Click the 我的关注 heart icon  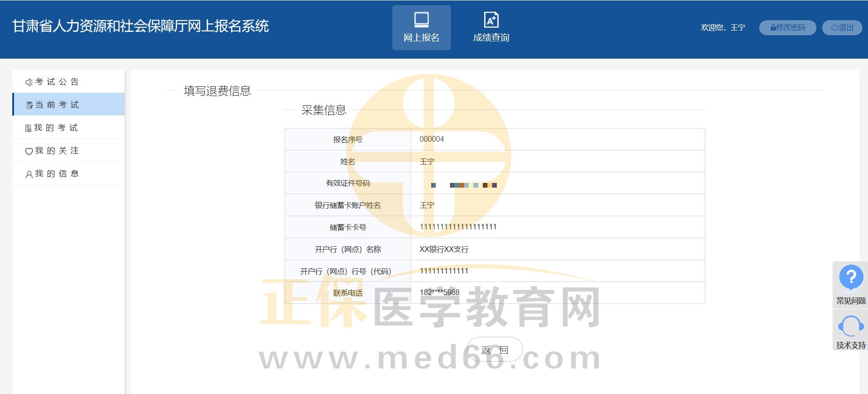tap(29, 151)
